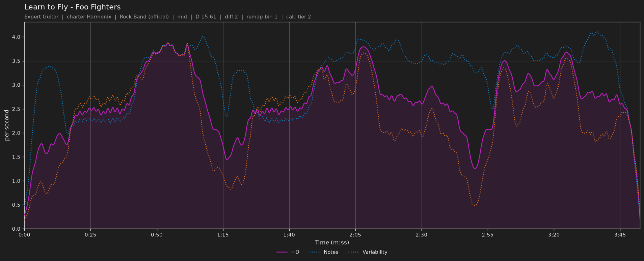644x261 pixels.
Task: Click the "per second" y-axis label
Action: [x=7, y=125]
